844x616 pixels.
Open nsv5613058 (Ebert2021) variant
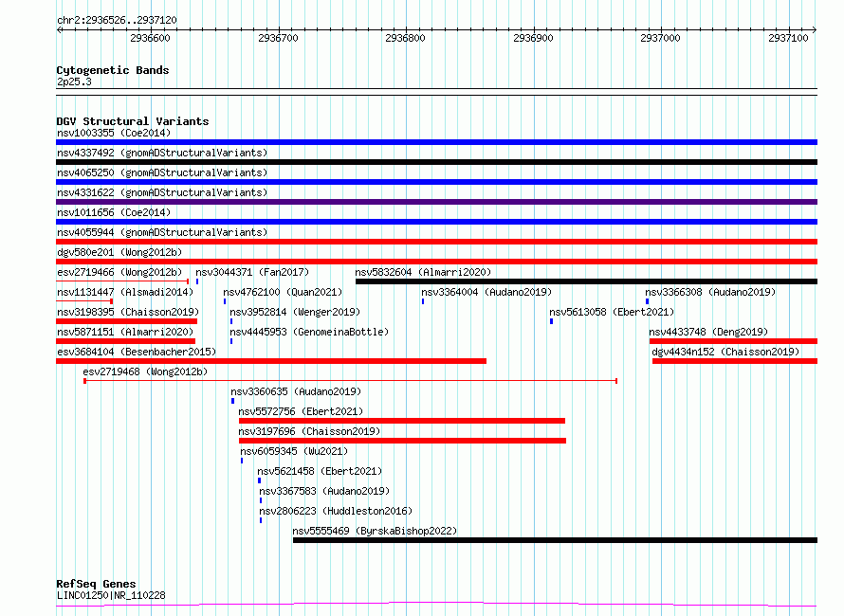click(x=612, y=312)
